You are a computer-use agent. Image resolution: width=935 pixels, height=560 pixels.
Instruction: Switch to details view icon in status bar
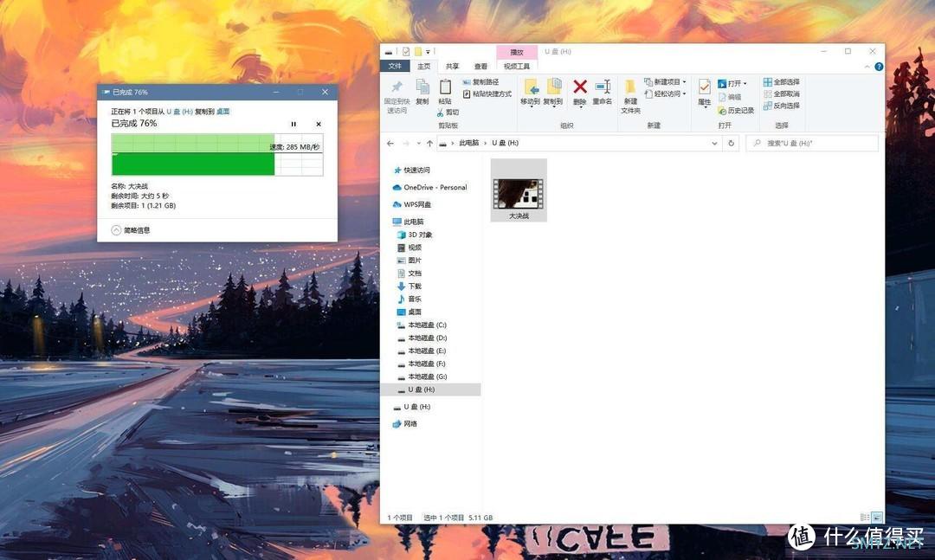click(x=865, y=517)
